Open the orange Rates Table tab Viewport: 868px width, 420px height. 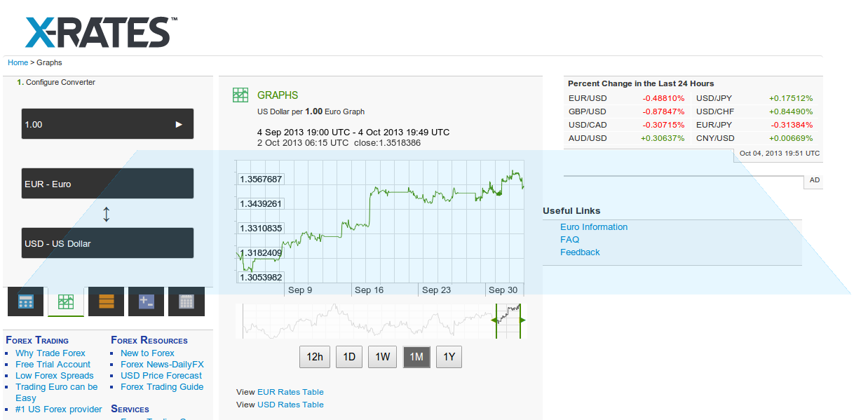(x=106, y=301)
